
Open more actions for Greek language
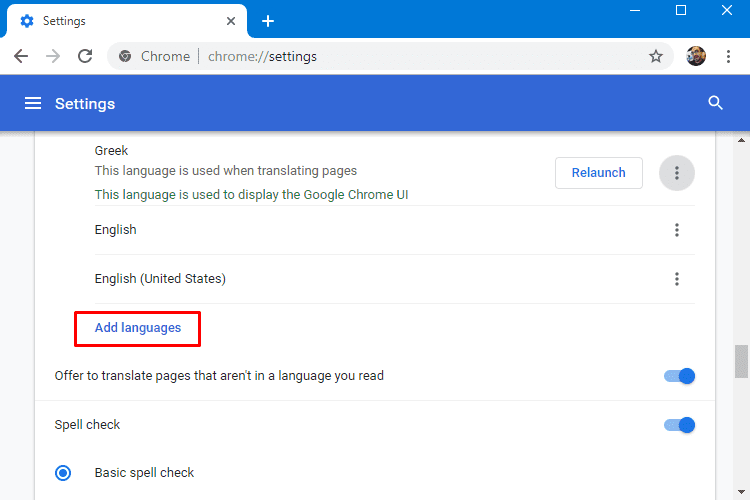[677, 173]
